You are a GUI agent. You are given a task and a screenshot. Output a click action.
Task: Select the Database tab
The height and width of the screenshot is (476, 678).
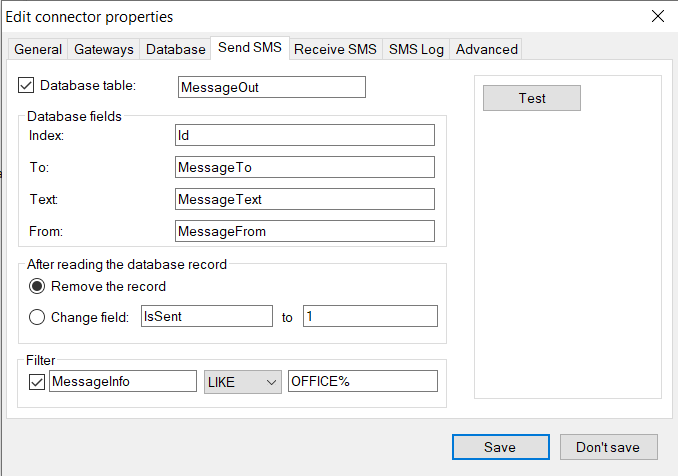click(x=176, y=49)
